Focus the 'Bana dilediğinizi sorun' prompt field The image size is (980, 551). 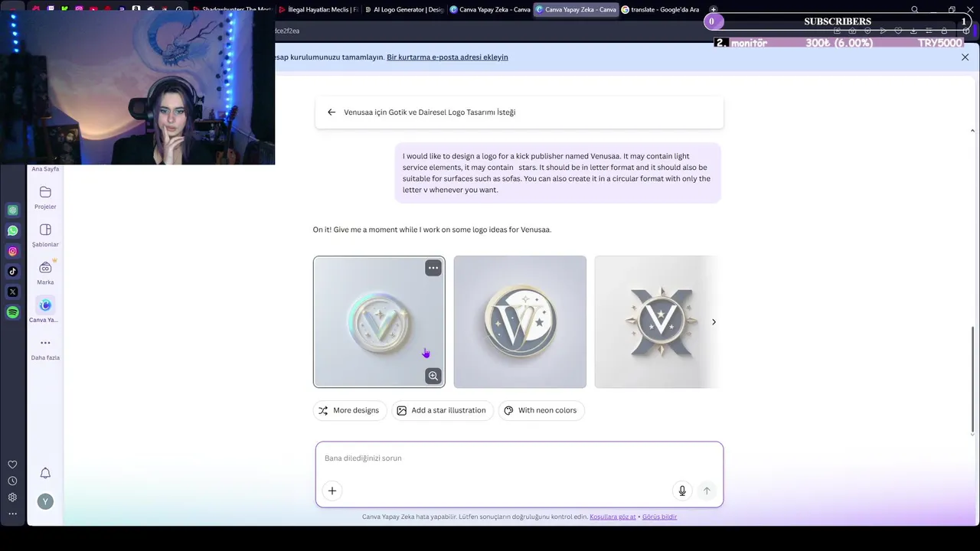tap(519, 458)
